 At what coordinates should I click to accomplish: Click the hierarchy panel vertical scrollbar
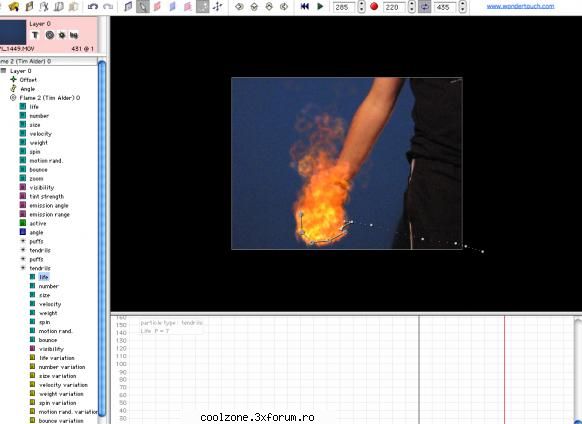coord(102,238)
